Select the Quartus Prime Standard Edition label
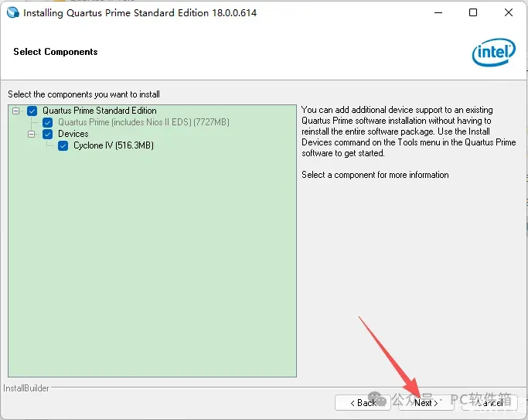 99,111
